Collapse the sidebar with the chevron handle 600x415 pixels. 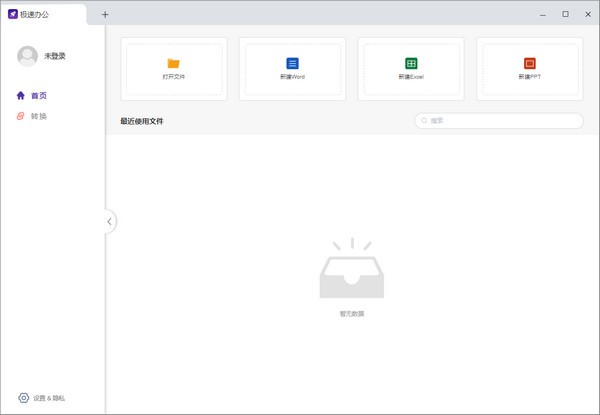109,221
